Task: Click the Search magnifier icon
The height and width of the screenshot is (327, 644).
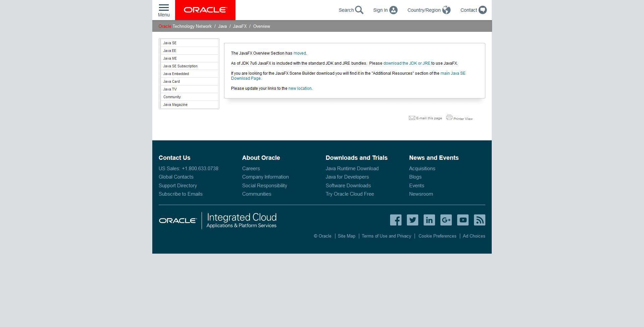Action: click(x=359, y=10)
